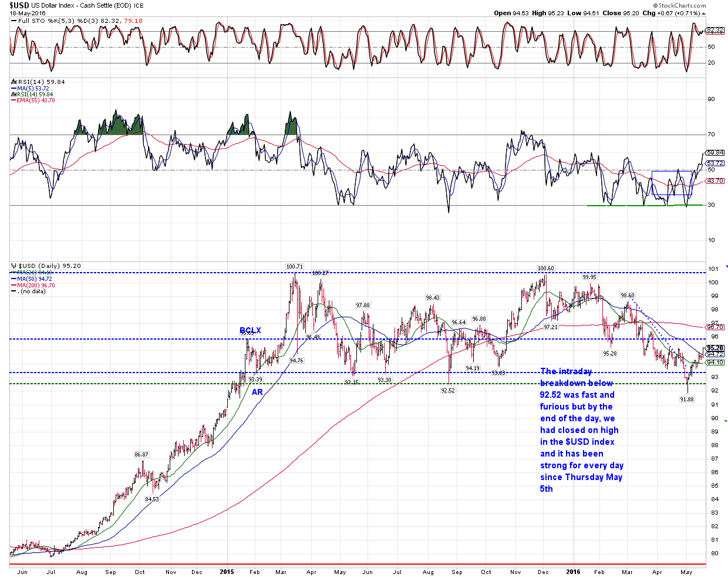Click the Low 94.51 value
The height and width of the screenshot is (577, 728).
[x=584, y=13]
